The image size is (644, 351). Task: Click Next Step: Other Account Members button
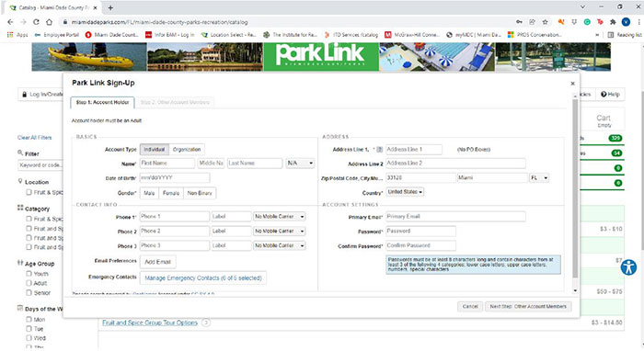point(528,307)
